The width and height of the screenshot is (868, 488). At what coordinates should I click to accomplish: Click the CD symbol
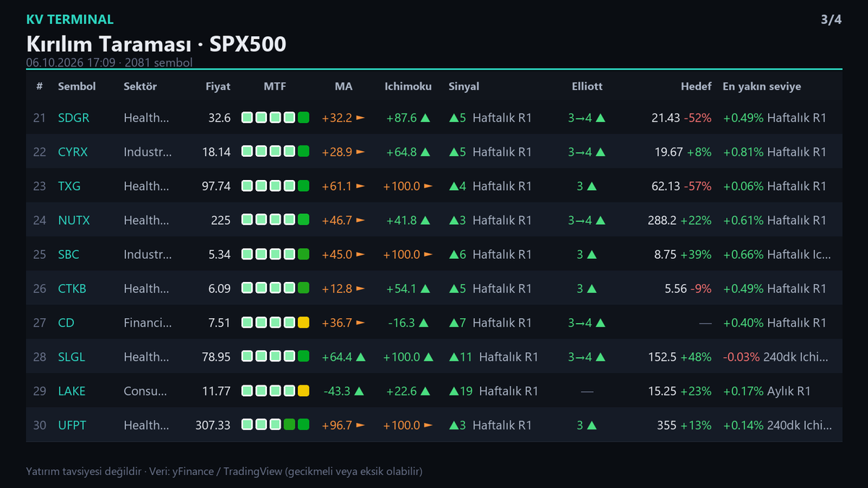66,322
